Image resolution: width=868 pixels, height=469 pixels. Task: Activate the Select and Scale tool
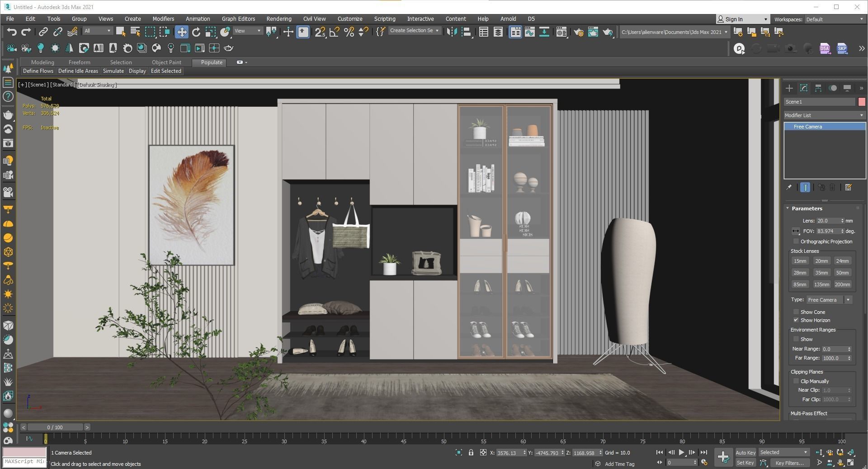[211, 32]
